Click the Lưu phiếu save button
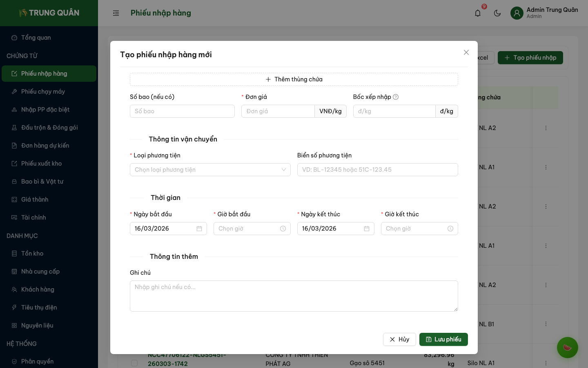The width and height of the screenshot is (588, 368). tap(443, 339)
